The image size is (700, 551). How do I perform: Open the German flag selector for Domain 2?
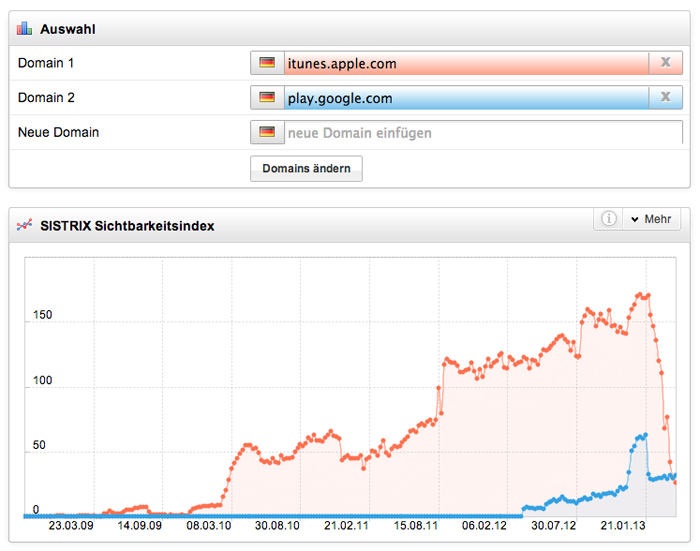pyautogui.click(x=267, y=98)
